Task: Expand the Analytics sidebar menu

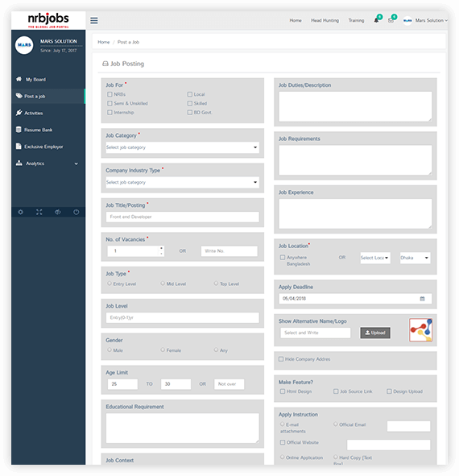Action: point(48,163)
